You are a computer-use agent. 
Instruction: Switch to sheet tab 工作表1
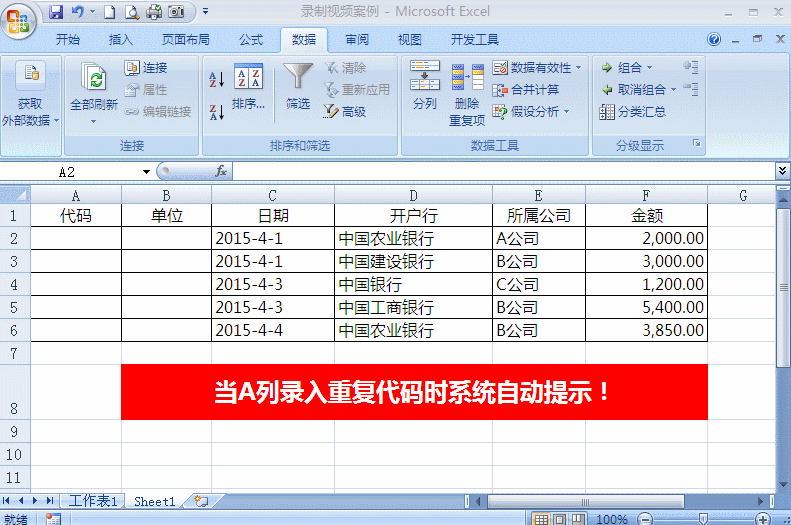coord(93,501)
